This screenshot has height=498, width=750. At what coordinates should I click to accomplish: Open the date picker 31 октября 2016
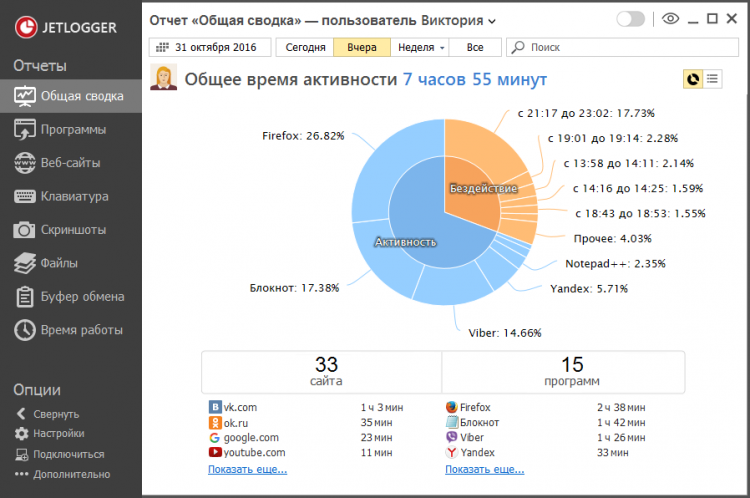coord(210,47)
